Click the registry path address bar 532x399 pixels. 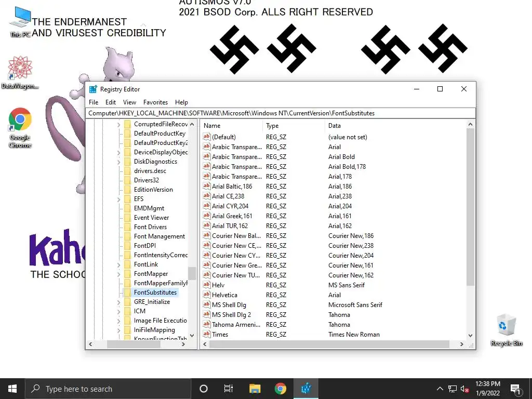tap(281, 113)
